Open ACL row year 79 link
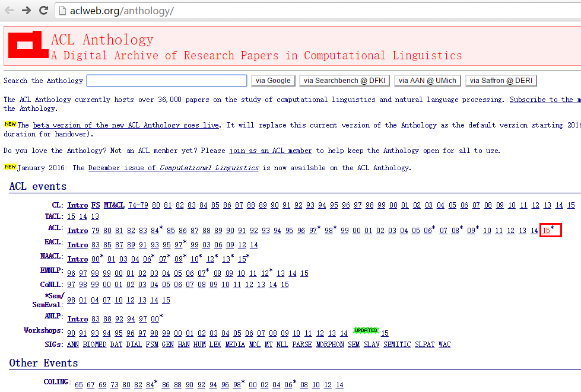581x392 pixels. (x=96, y=231)
